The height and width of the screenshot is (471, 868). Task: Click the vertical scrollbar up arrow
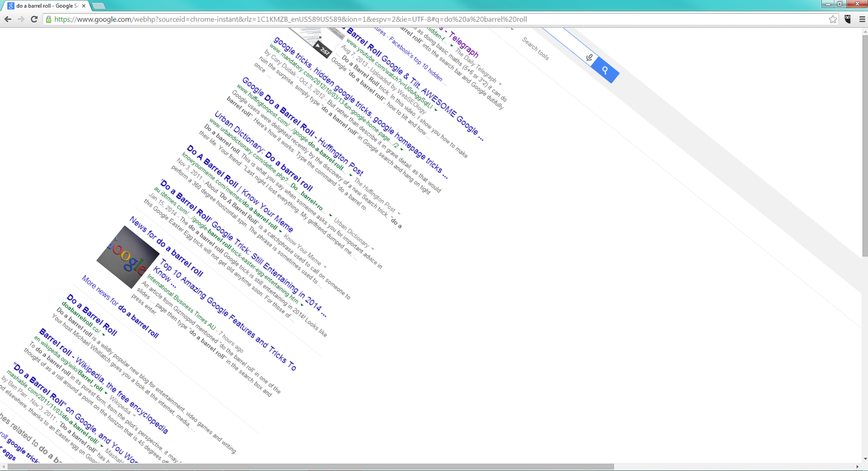coord(865,31)
